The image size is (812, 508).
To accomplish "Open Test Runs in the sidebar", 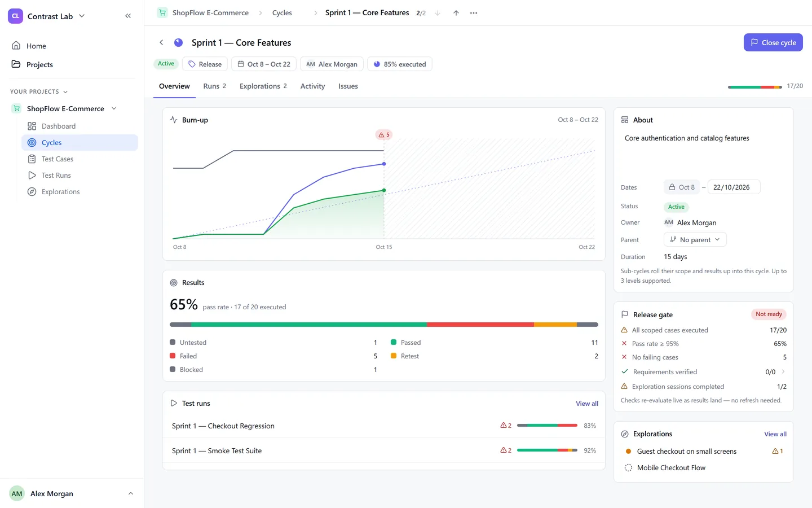I will tap(80, 176).
